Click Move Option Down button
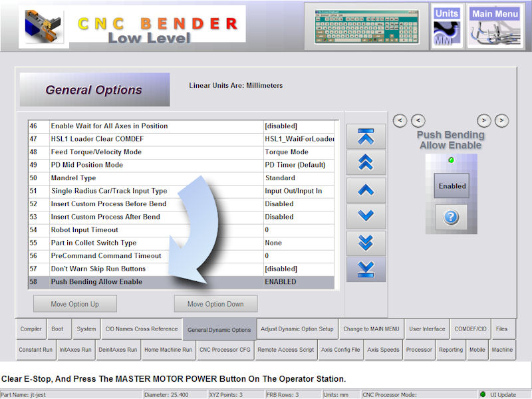 point(215,304)
